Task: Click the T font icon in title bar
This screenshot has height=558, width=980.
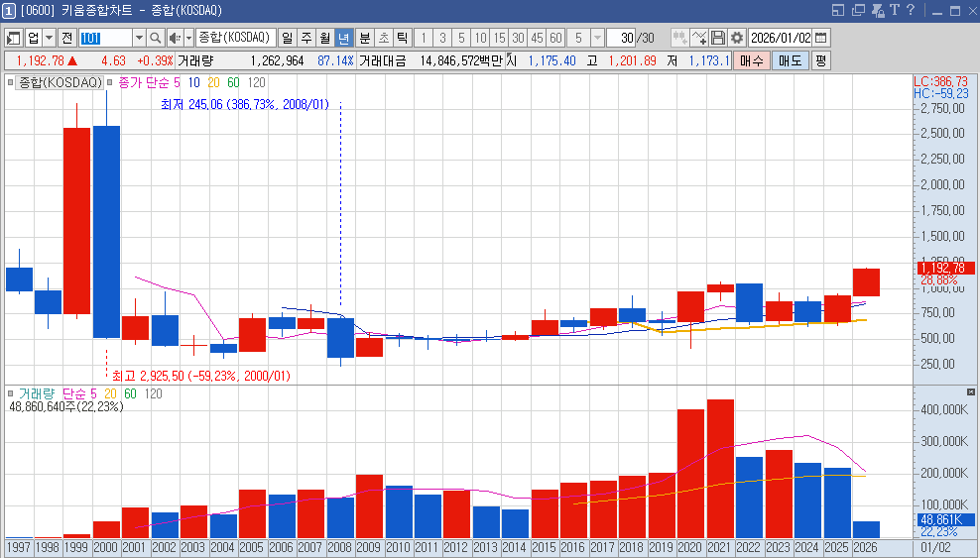Action: [894, 11]
